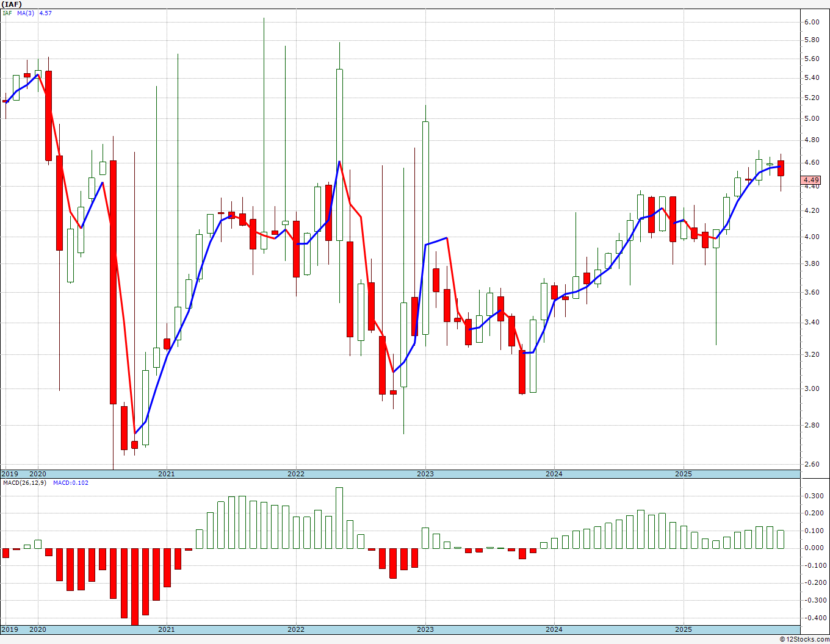Click the 0.300 MACD axis label

(814, 496)
